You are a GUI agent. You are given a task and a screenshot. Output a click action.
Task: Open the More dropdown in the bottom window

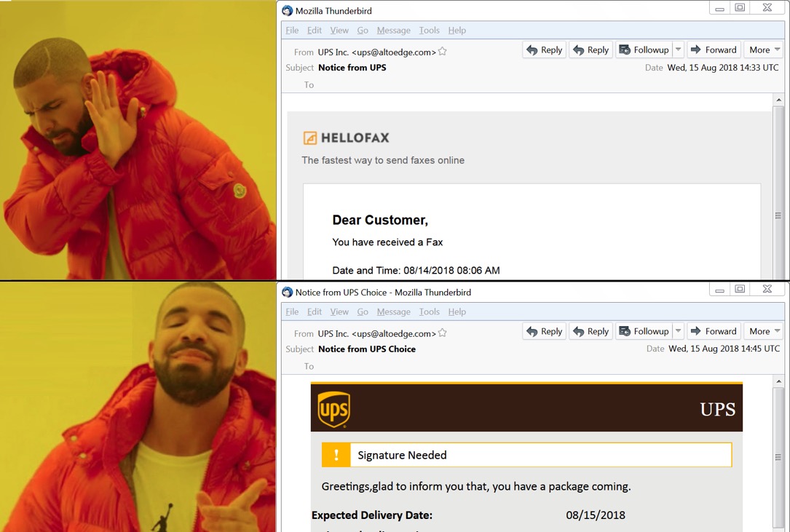pyautogui.click(x=765, y=331)
